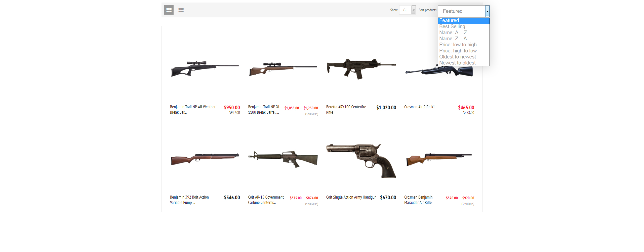This screenshot has width=644, height=252.
Task: Click the $1,020.00 price
Action: (386, 108)
